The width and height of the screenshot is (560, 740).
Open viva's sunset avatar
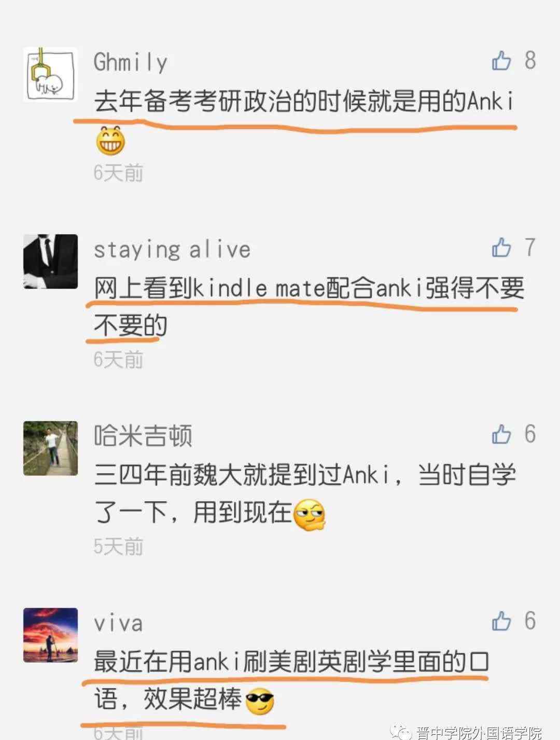[x=50, y=635]
